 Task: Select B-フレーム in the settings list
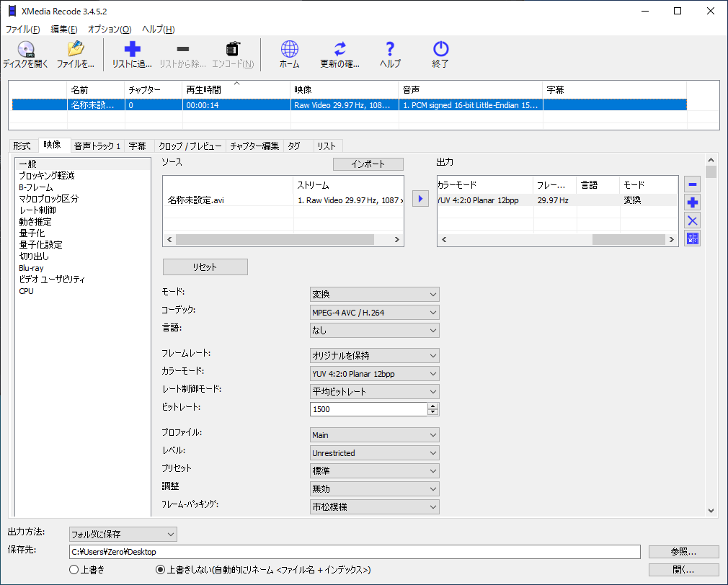click(x=36, y=187)
